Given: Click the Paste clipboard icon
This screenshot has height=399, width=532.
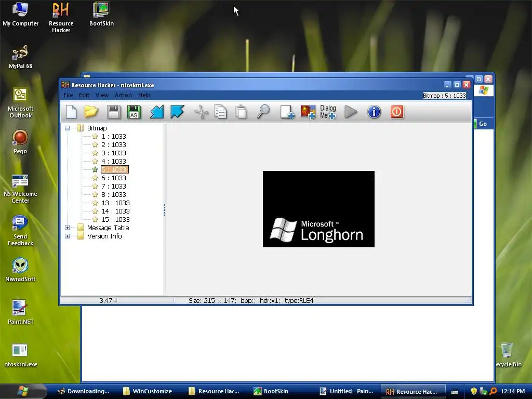Looking at the screenshot, I should pos(241,112).
